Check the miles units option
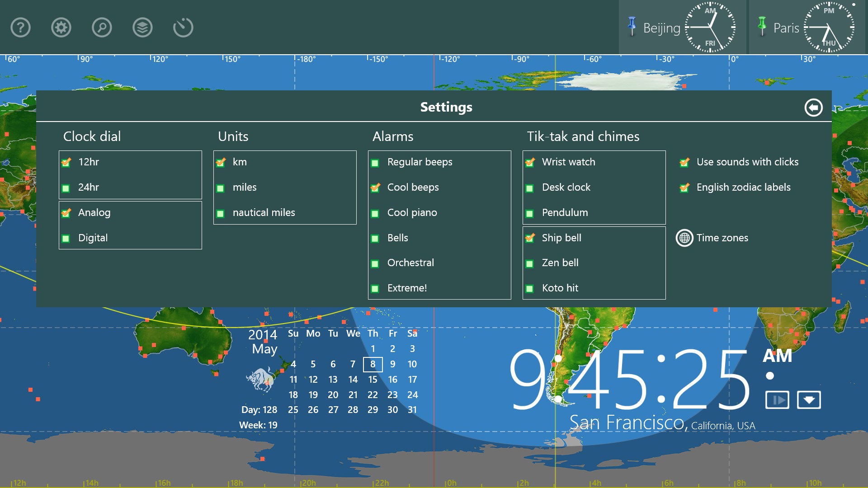Image resolution: width=868 pixels, height=488 pixels. click(221, 187)
